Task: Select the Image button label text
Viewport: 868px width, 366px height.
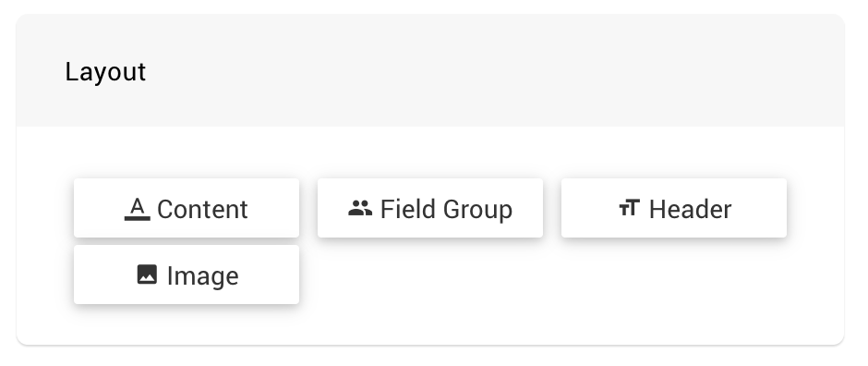Action: 202,275
